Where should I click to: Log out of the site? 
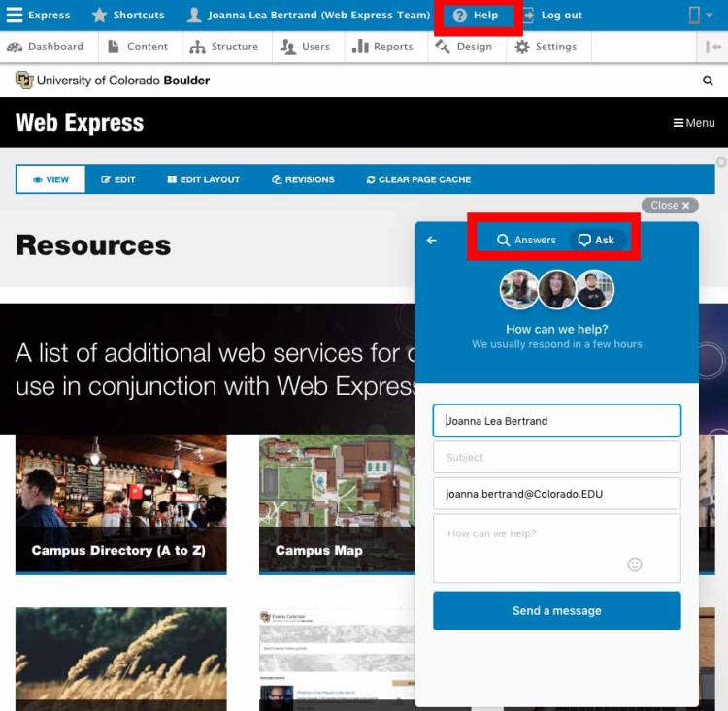click(552, 15)
